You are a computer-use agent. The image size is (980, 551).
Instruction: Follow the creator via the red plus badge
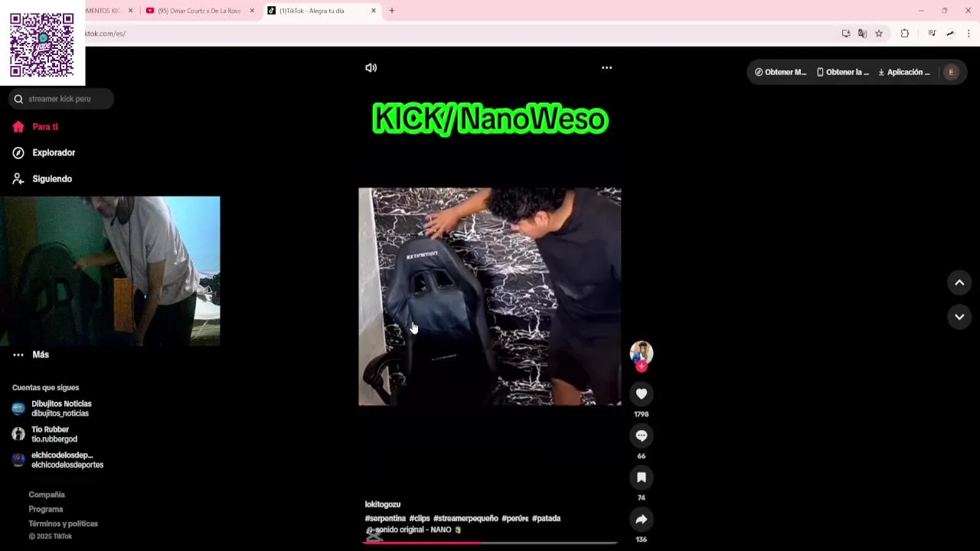[x=642, y=367]
